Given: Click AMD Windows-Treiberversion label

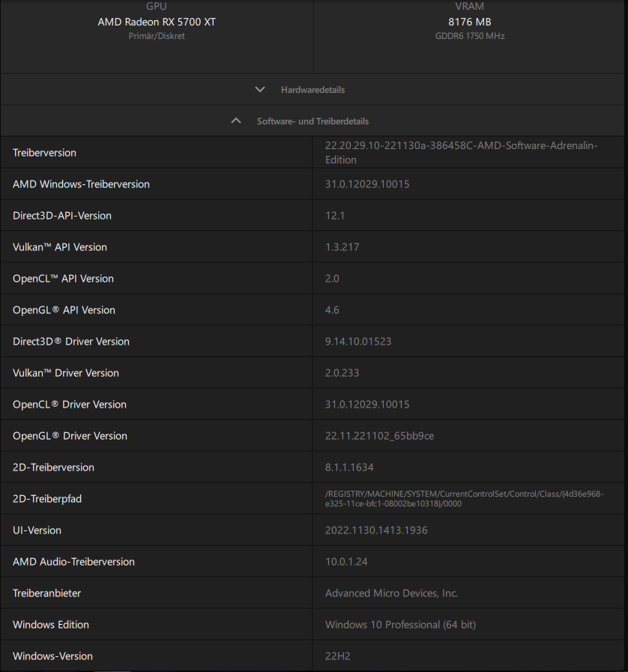Looking at the screenshot, I should click(x=81, y=184).
